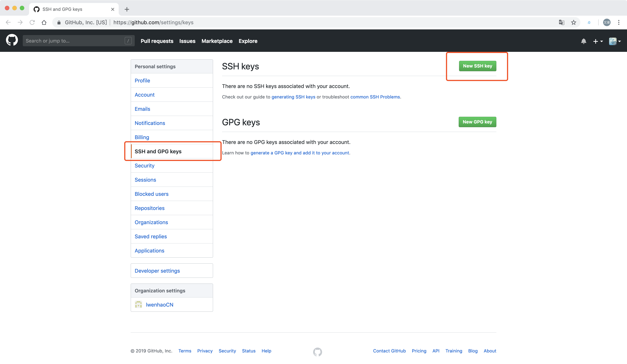Image resolution: width=627 pixels, height=364 pixels.
Task: Open Chrome three-dot menu
Action: (619, 22)
